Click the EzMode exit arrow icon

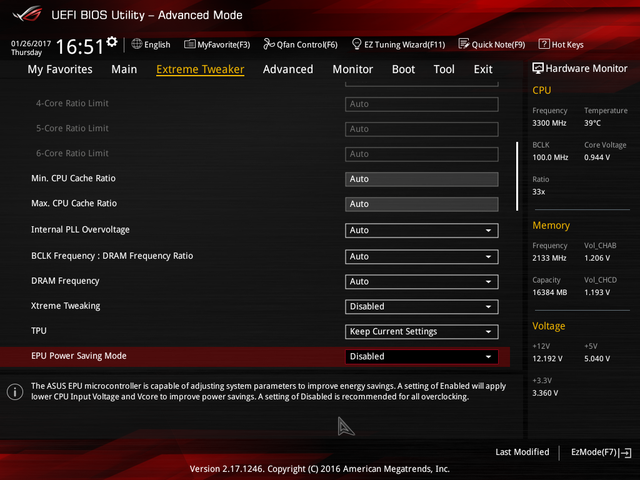point(625,453)
